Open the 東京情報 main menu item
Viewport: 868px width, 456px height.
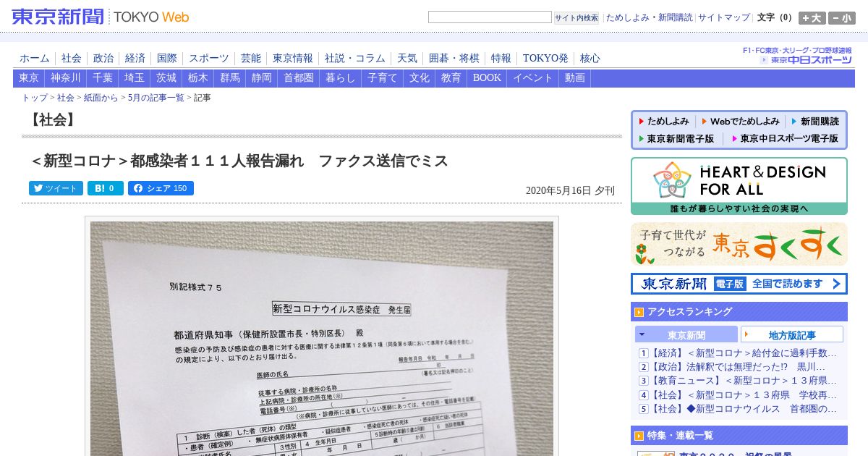(293, 59)
